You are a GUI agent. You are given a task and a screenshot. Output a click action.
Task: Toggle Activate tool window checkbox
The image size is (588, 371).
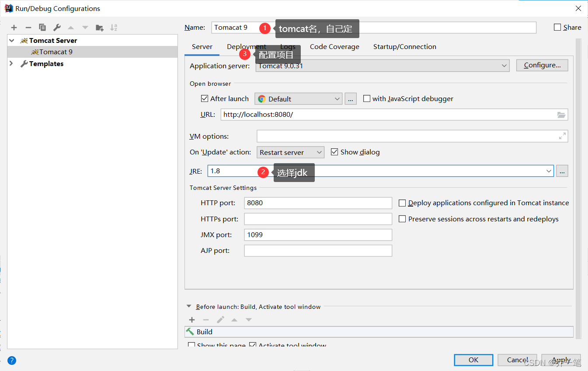(253, 346)
